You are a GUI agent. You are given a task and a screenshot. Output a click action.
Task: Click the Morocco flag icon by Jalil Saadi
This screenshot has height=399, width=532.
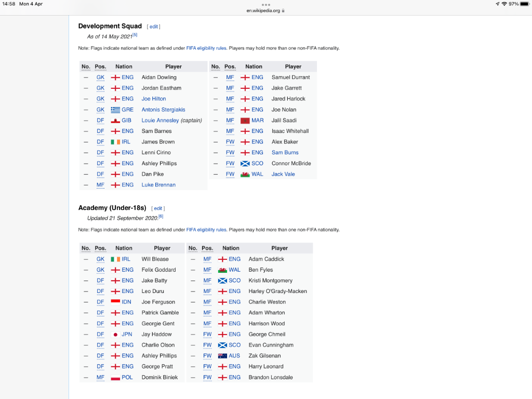pyautogui.click(x=245, y=121)
